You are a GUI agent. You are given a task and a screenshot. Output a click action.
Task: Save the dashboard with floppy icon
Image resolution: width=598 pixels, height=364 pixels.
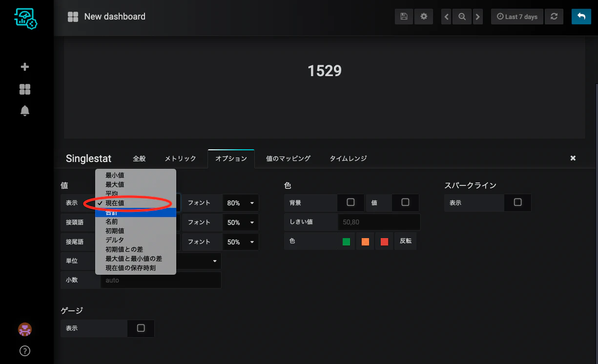(404, 17)
